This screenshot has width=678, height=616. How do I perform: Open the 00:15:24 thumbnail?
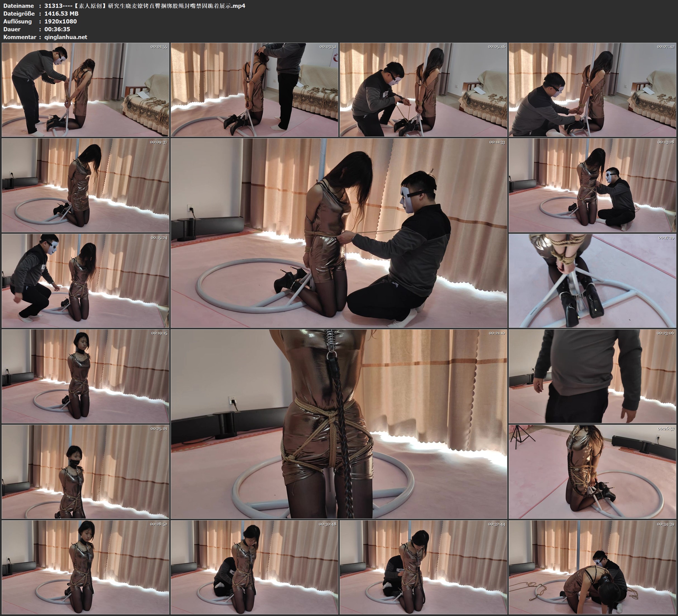click(85, 281)
